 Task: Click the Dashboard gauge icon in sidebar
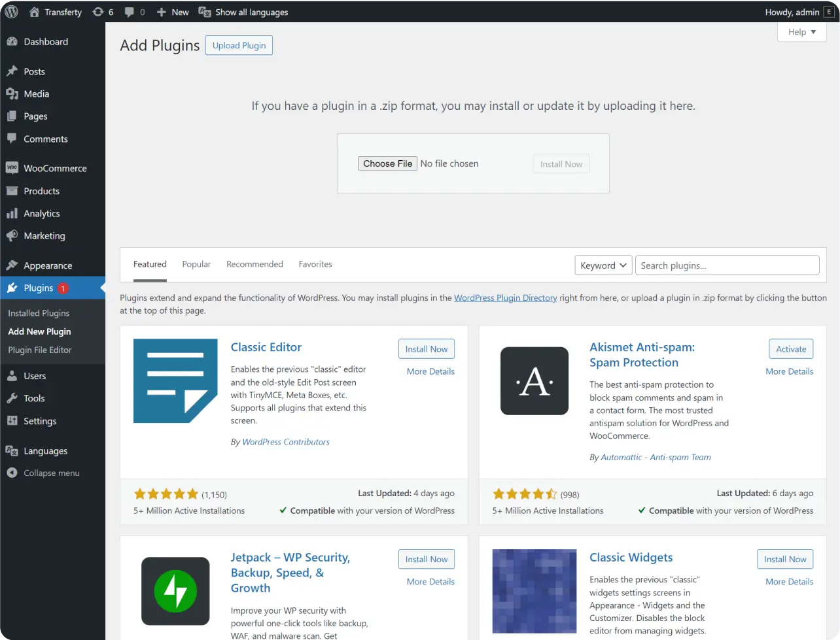coord(12,42)
